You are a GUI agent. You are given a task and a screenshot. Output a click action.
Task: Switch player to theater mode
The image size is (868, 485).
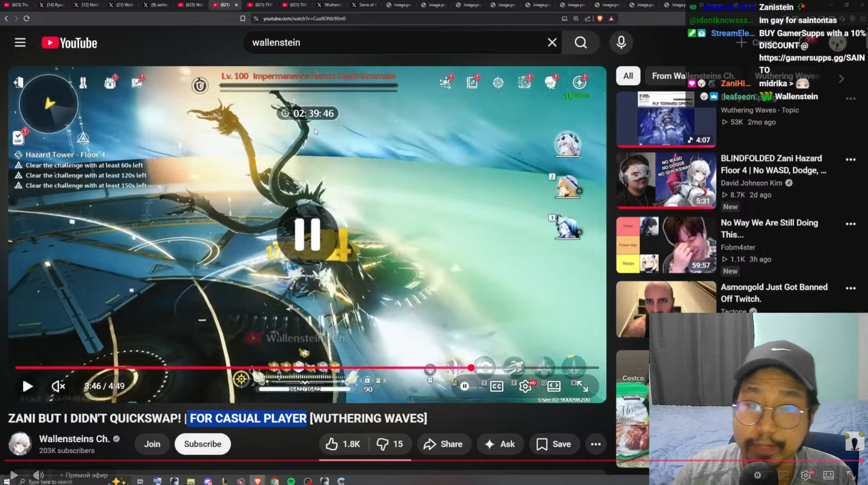coord(554,386)
